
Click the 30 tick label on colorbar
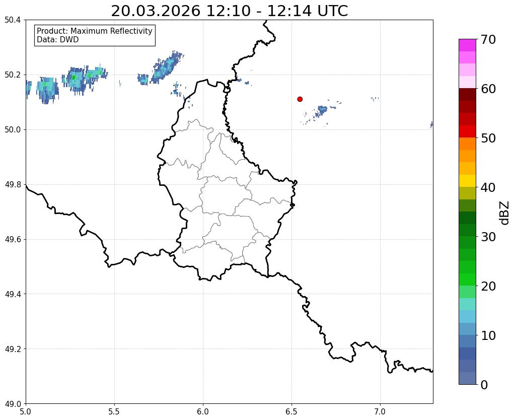[488, 237]
